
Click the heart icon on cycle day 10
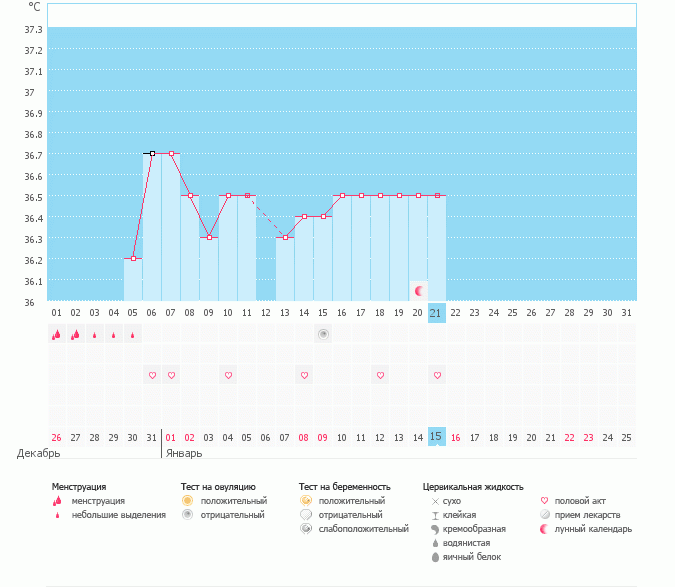point(228,375)
